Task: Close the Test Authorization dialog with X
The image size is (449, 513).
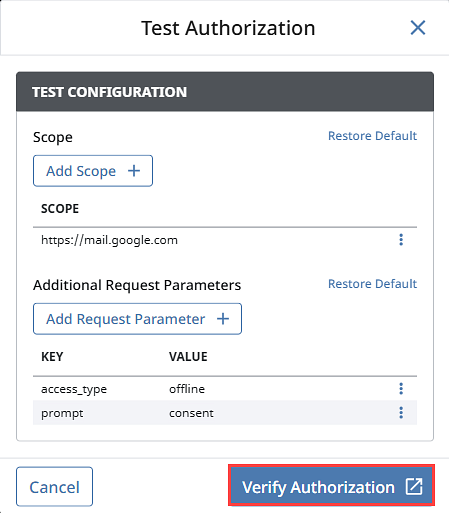Action: click(418, 27)
